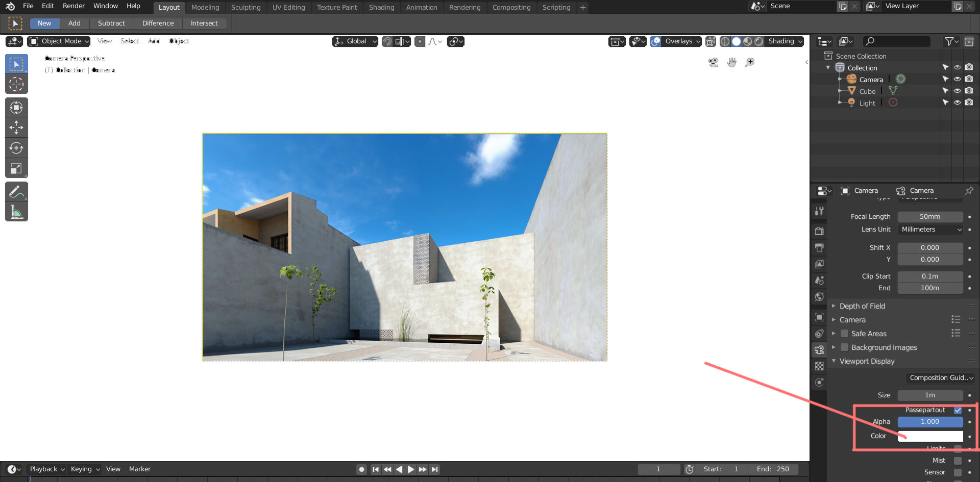The width and height of the screenshot is (980, 482).
Task: Uncheck the Passepartout checkbox
Action: pyautogui.click(x=958, y=410)
